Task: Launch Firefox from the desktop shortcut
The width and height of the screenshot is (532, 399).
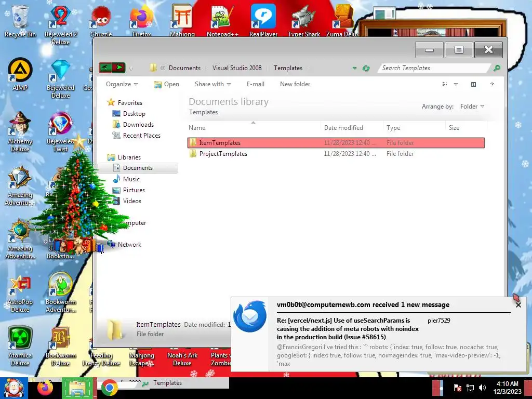Action: pyautogui.click(x=142, y=21)
